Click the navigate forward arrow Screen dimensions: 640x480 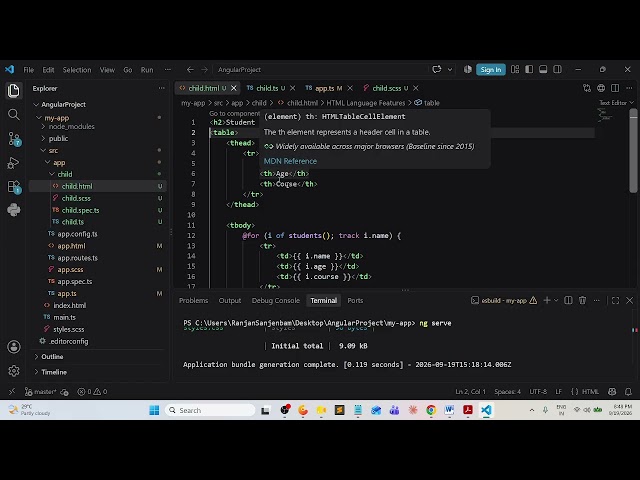(x=204, y=70)
